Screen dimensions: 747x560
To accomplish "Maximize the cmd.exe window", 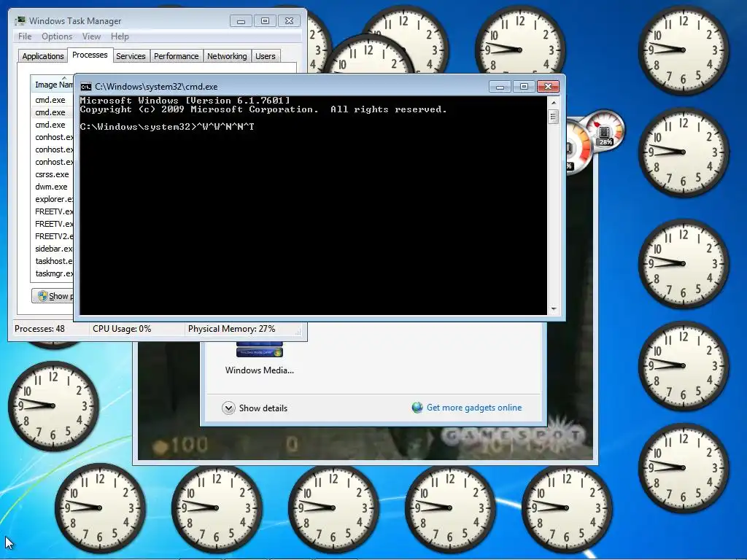I will tap(524, 87).
